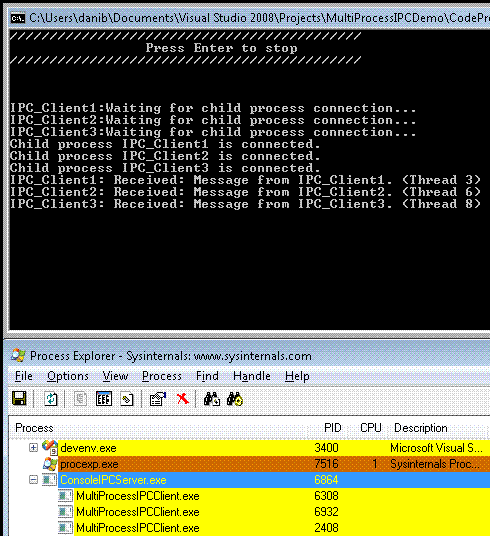The height and width of the screenshot is (538, 490).
Task: Click the IPC_Client3 Received message line
Action: pos(245,204)
